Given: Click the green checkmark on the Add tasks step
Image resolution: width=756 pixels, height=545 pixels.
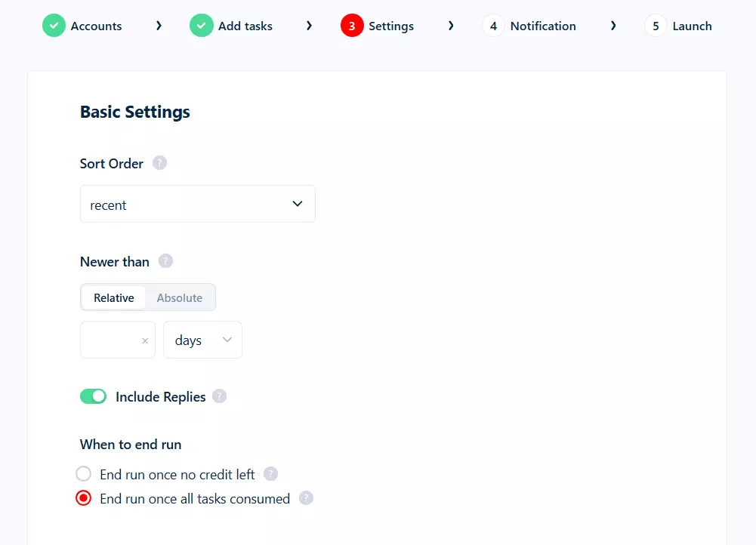Looking at the screenshot, I should (x=201, y=25).
